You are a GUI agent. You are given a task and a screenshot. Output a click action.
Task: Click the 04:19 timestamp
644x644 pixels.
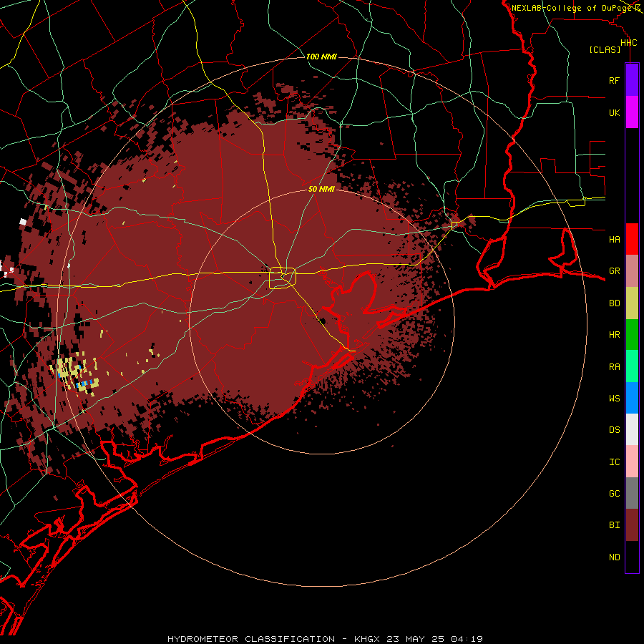[x=467, y=639]
